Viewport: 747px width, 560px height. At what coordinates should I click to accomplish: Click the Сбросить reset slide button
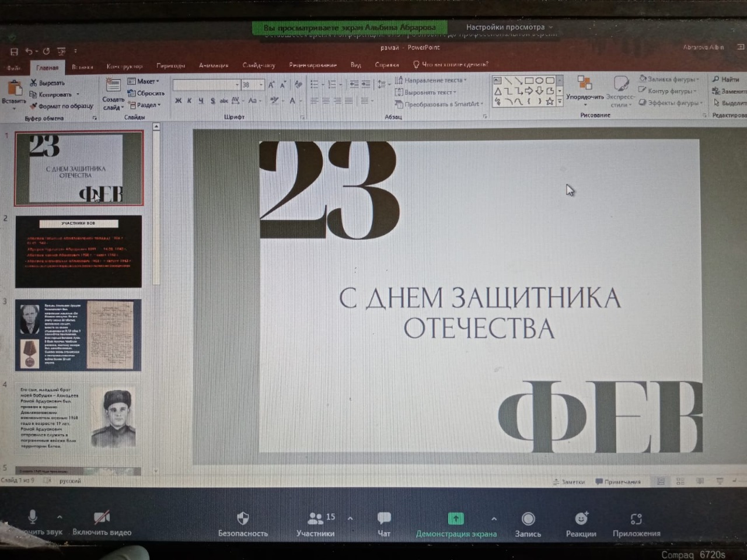[x=146, y=93]
